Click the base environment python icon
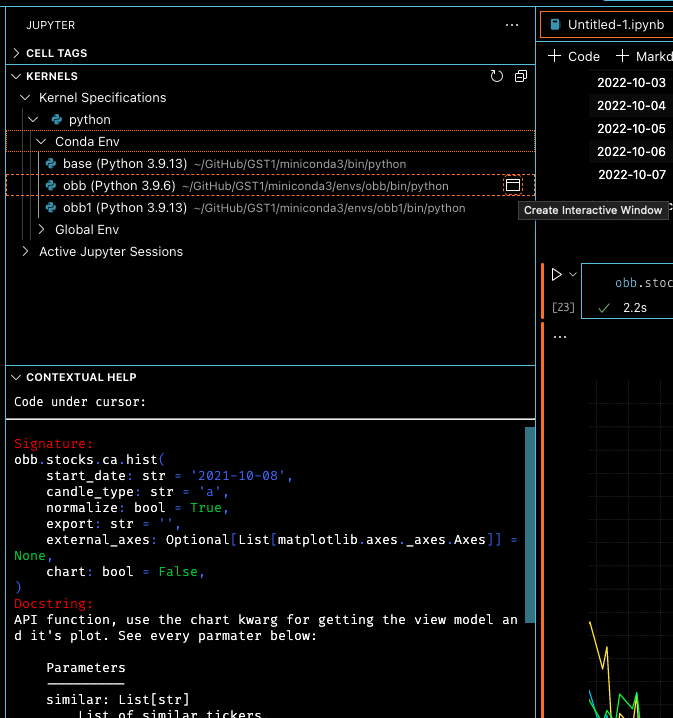This screenshot has height=718, width=673. coord(51,163)
